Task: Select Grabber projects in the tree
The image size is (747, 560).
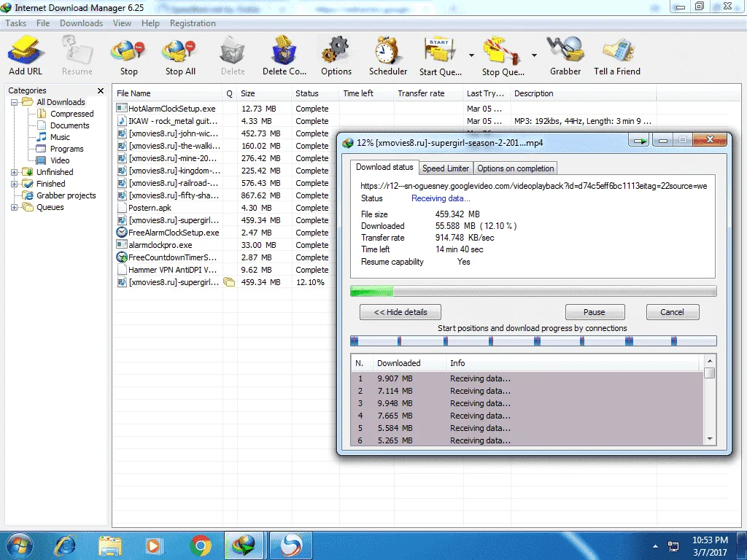Action: [x=66, y=195]
